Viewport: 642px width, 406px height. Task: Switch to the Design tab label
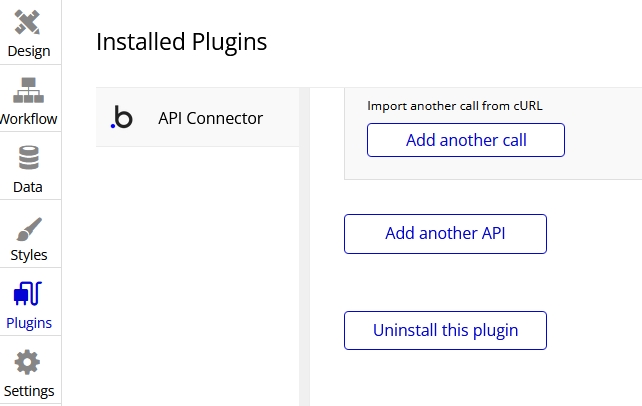pyautogui.click(x=28, y=51)
